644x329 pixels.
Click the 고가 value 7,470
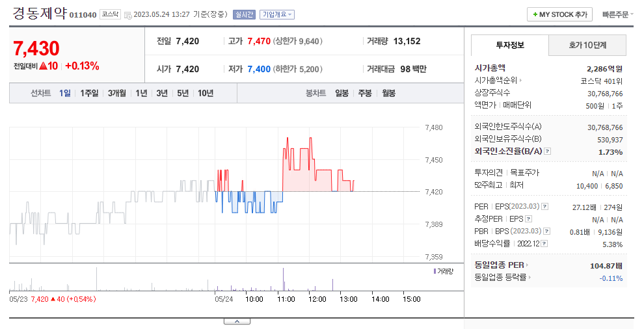(259, 41)
